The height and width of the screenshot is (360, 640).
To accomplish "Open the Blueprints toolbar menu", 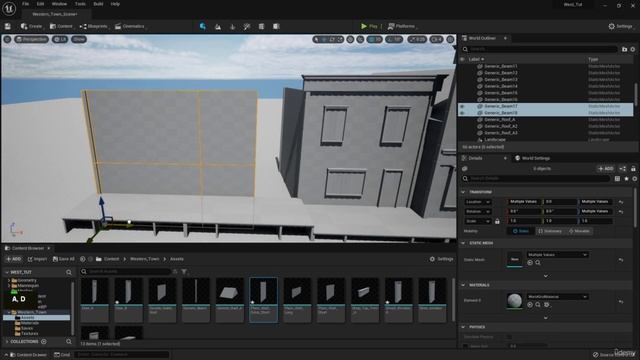I will coord(93,27).
